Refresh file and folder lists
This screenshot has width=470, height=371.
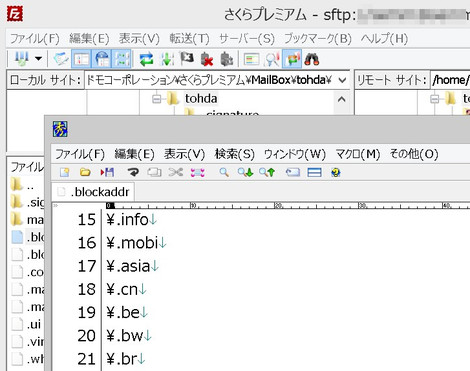[146, 59]
